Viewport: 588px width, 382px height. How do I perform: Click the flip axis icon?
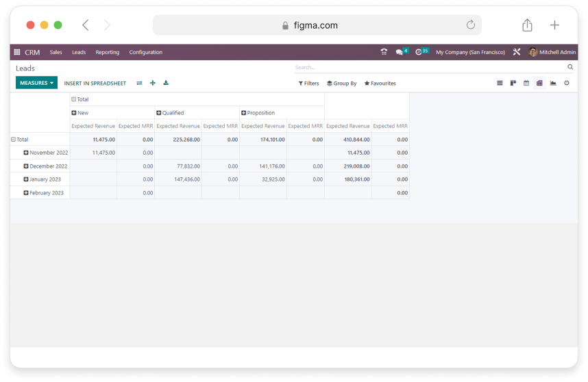(139, 83)
